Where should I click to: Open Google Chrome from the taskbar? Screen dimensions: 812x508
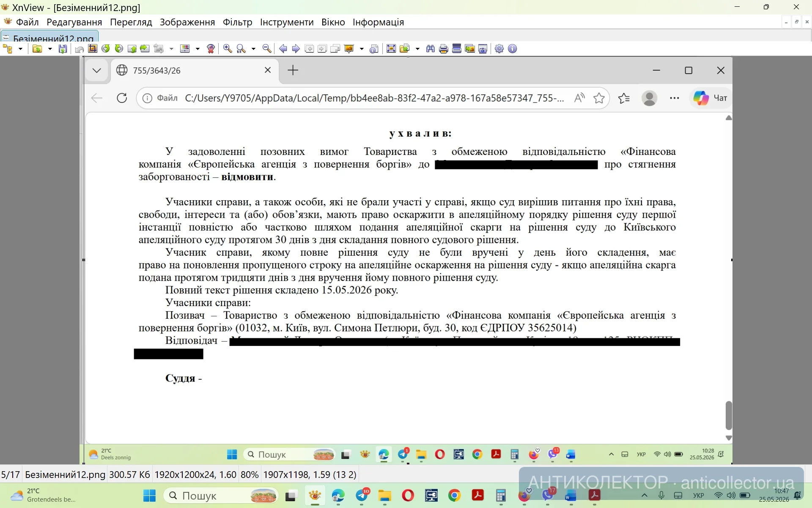[x=454, y=496]
